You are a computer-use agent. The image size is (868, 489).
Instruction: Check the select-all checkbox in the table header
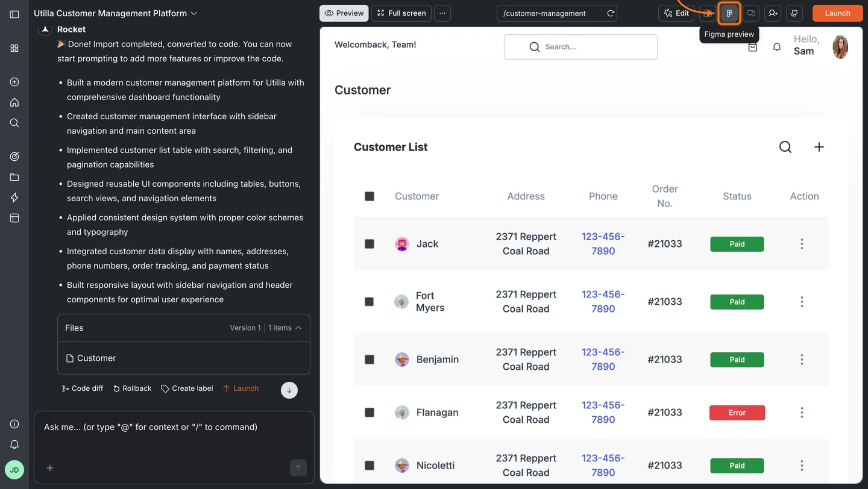pyautogui.click(x=370, y=196)
